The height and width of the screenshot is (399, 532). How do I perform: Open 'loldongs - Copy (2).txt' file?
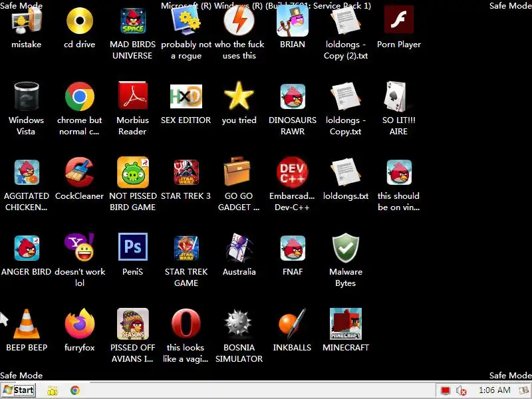pyautogui.click(x=345, y=21)
